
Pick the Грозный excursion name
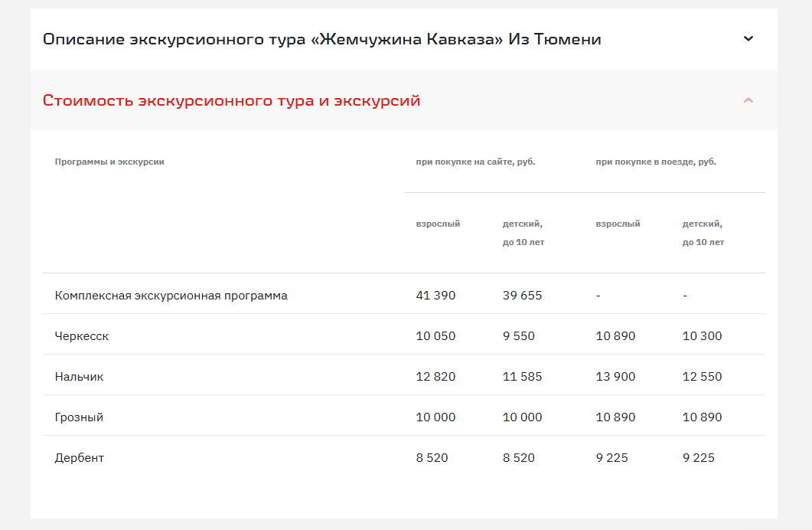point(79,417)
